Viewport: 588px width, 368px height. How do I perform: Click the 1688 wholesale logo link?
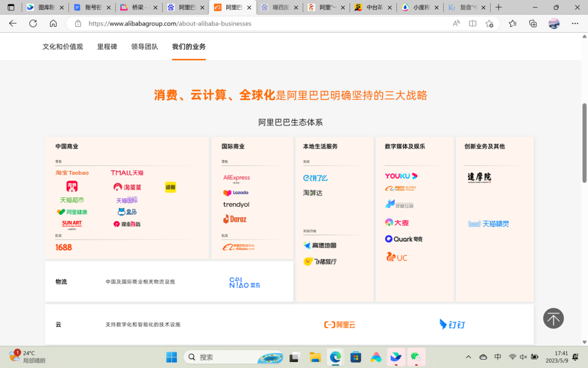(64, 248)
